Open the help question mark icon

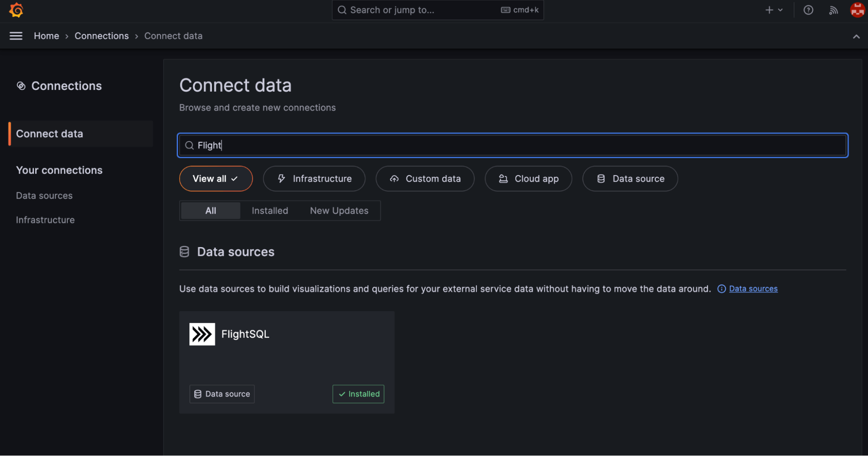click(808, 10)
